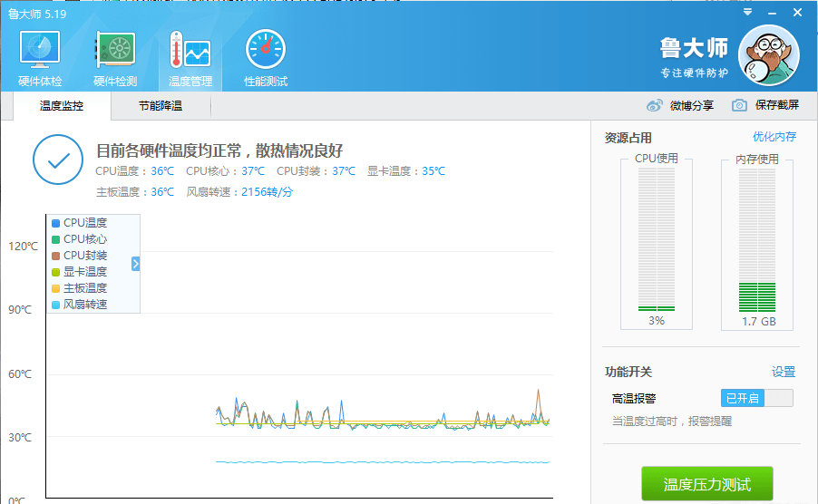The image size is (818, 504).
Task: Click the 显卡温度 35℃ reading
Action: 406,171
